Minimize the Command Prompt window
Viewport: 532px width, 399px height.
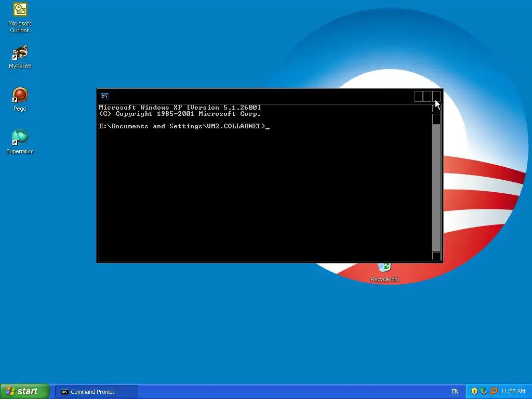(x=419, y=96)
